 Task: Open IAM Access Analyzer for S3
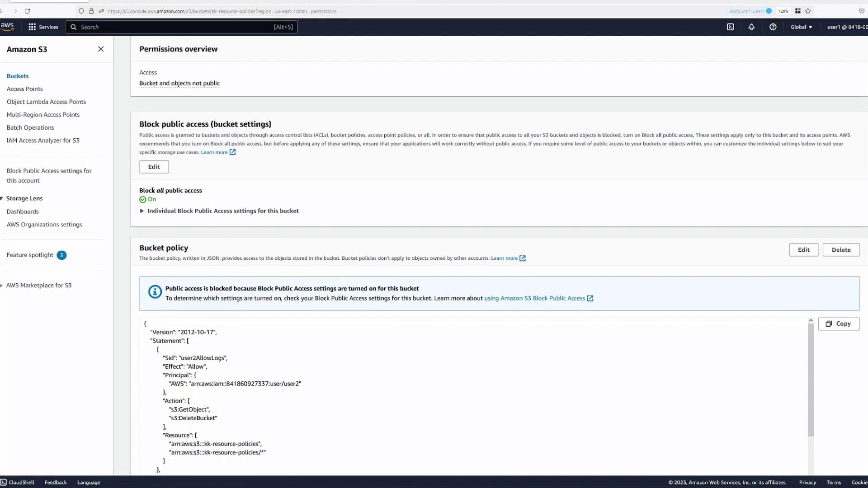point(43,141)
